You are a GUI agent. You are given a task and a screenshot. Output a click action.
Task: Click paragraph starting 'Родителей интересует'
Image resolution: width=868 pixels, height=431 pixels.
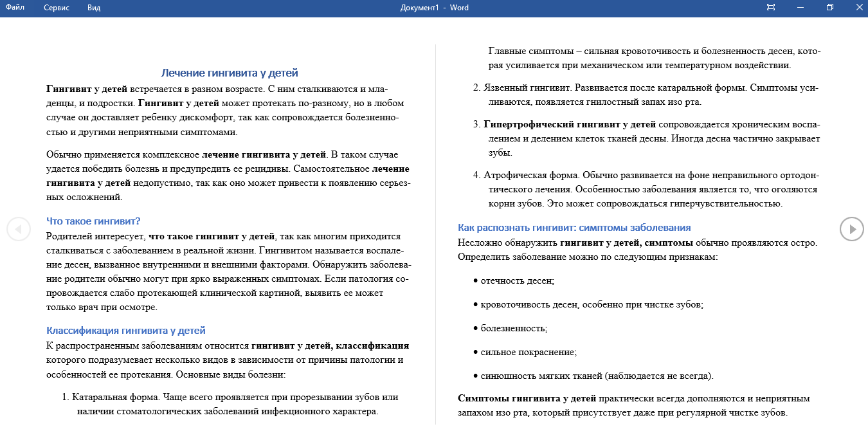coord(228,271)
